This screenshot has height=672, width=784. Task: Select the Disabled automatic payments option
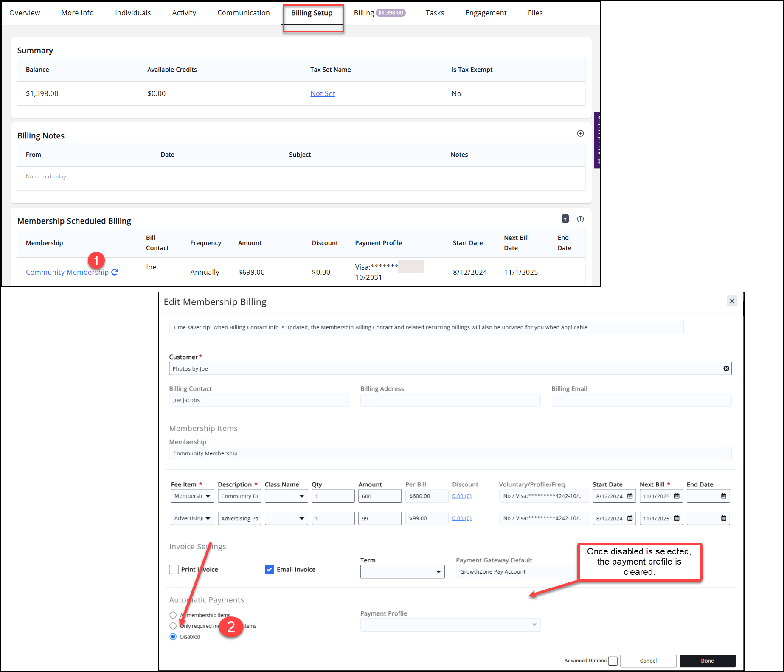click(x=173, y=637)
